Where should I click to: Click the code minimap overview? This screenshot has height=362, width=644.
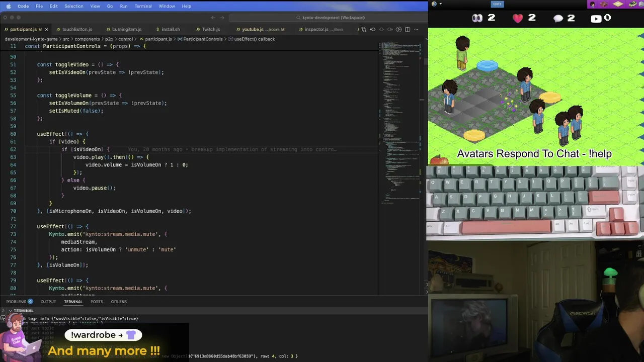coord(401,123)
